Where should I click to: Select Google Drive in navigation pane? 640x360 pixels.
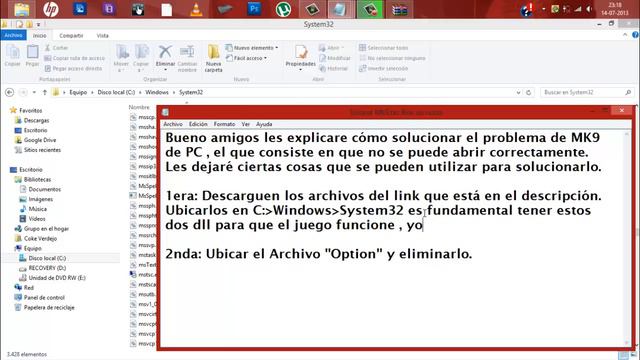40,140
